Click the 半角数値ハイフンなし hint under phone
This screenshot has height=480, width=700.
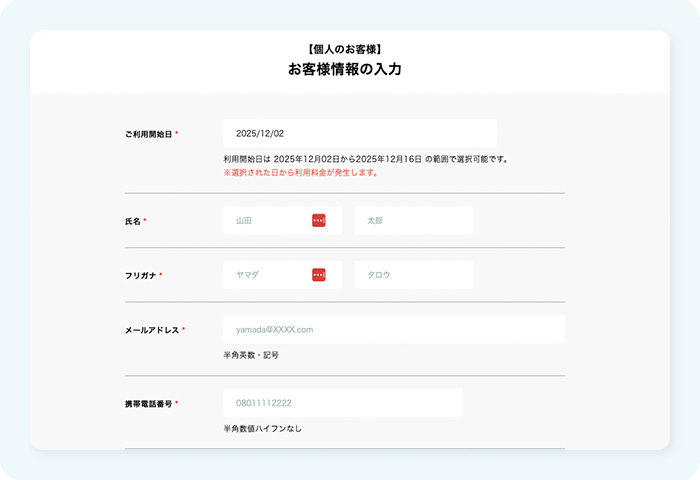pos(262,429)
